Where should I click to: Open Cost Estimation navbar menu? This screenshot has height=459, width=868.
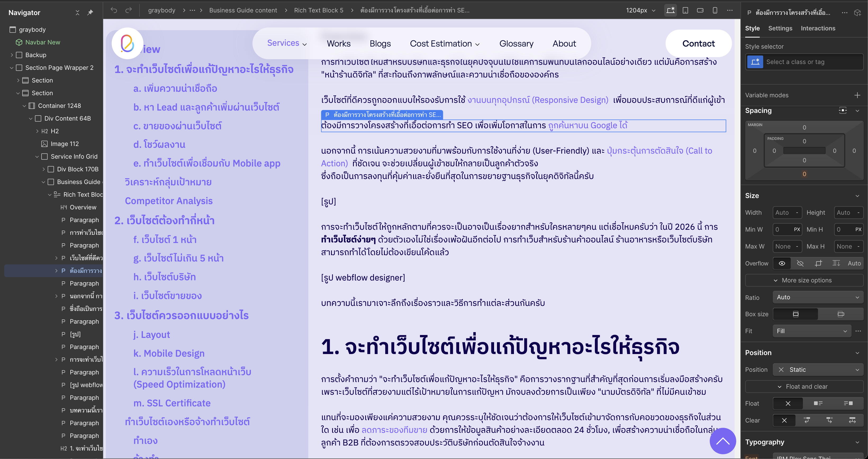click(444, 44)
